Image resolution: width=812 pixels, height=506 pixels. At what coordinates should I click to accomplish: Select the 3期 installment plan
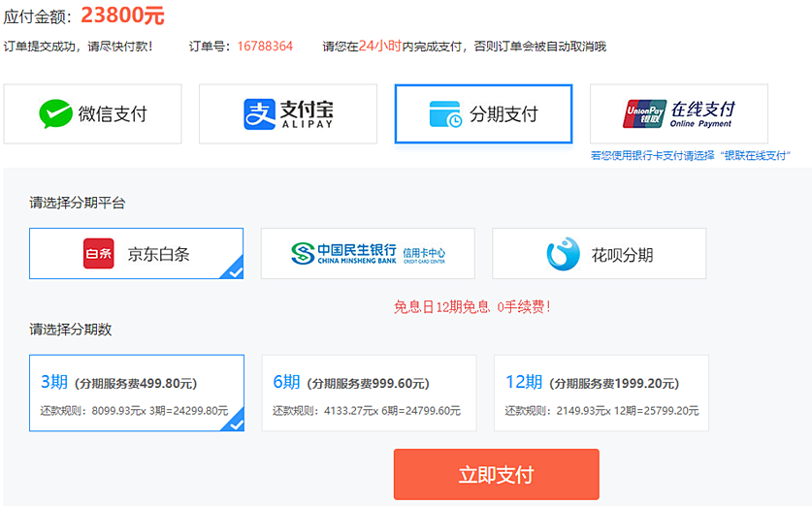point(137,393)
